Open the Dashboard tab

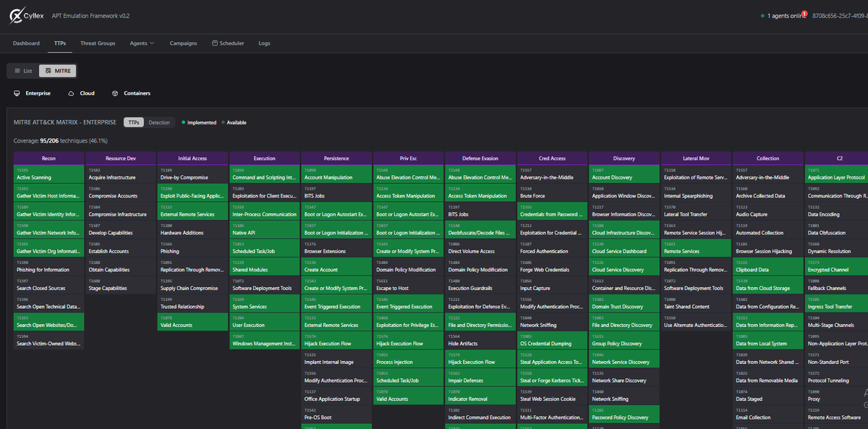pyautogui.click(x=26, y=43)
